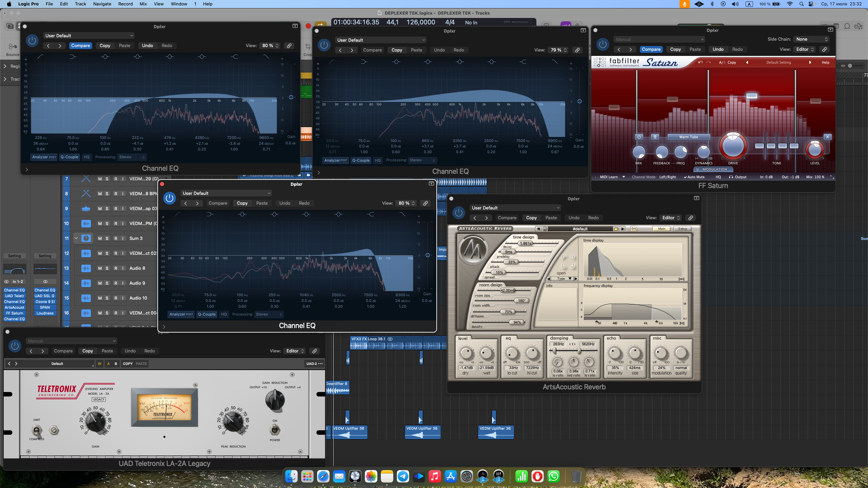868x488 pixels.
Task: Select high-shelf band icon in second Channel EQ
Action: (523, 62)
